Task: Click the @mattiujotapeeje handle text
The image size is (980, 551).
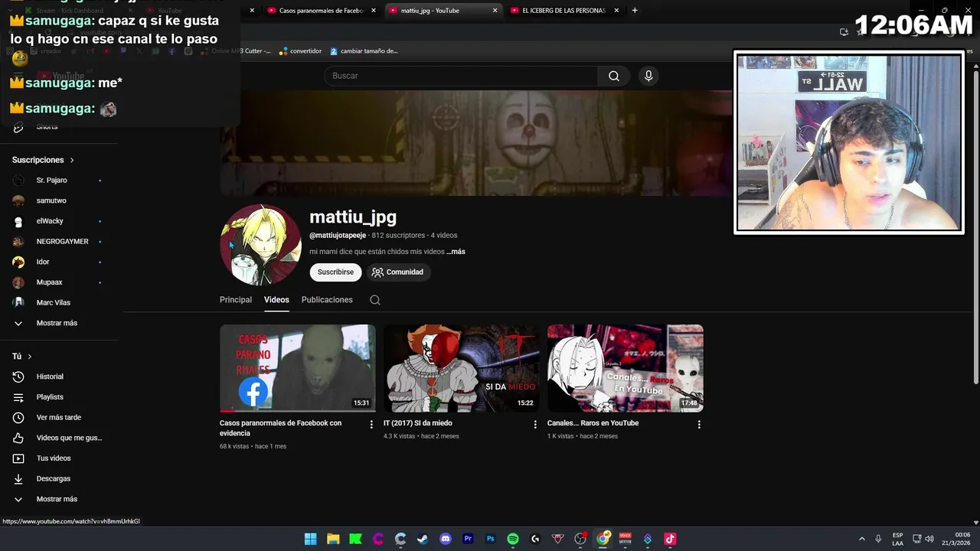Action: (338, 236)
